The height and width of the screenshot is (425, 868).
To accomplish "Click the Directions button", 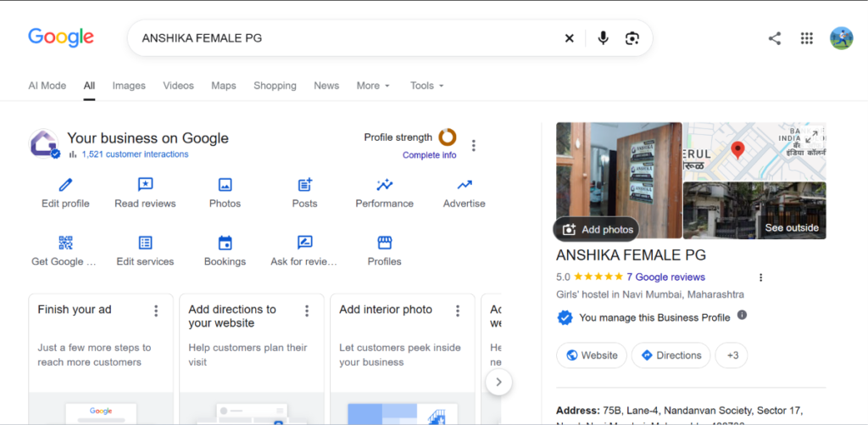I will [x=670, y=355].
